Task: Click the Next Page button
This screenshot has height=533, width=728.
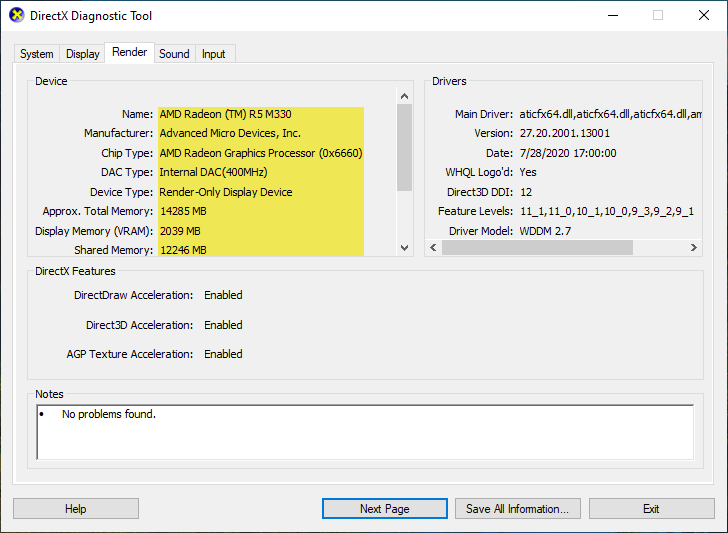Action: point(384,508)
